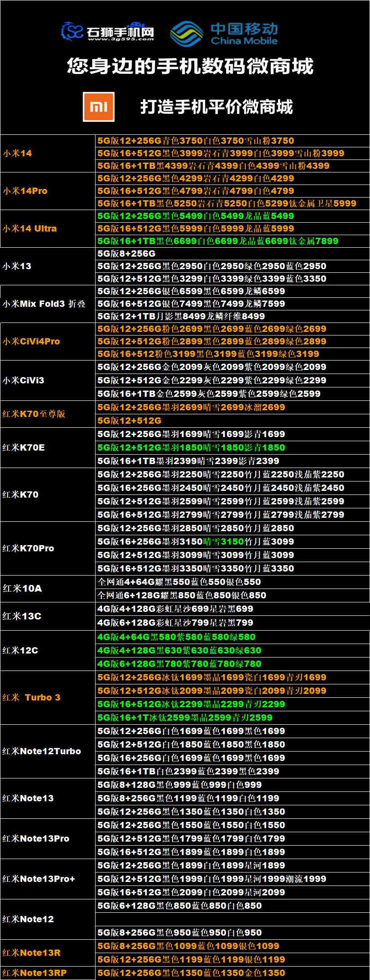The height and width of the screenshot is (980, 370).
Task: Select the 小米14Pro model cell
Action: point(48,191)
